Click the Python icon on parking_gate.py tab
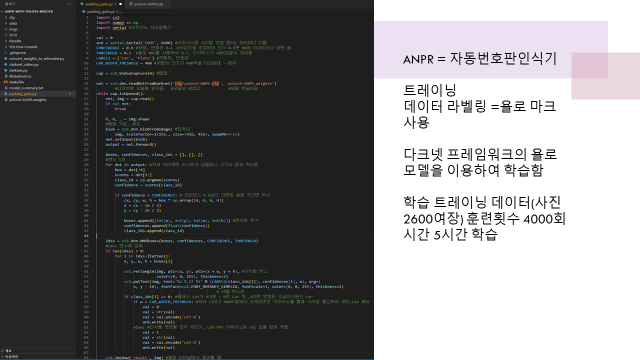This screenshot has height=360, width=640. (82, 4)
